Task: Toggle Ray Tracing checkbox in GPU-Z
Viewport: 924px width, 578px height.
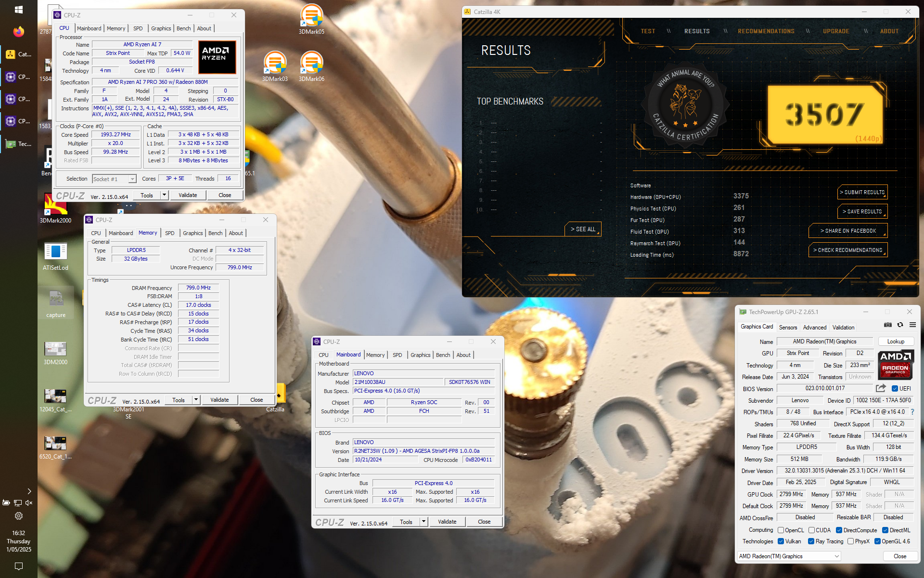Action: point(811,541)
